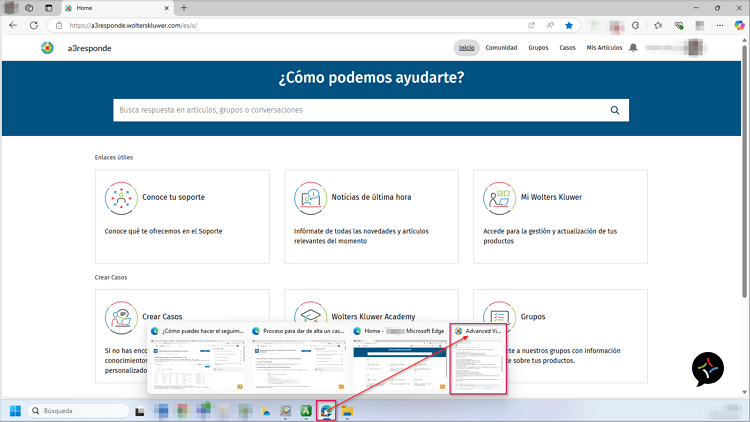Screen dimensions: 750x422
Task: Click the Mi Wolters Kluwer icon
Action: coord(499,198)
